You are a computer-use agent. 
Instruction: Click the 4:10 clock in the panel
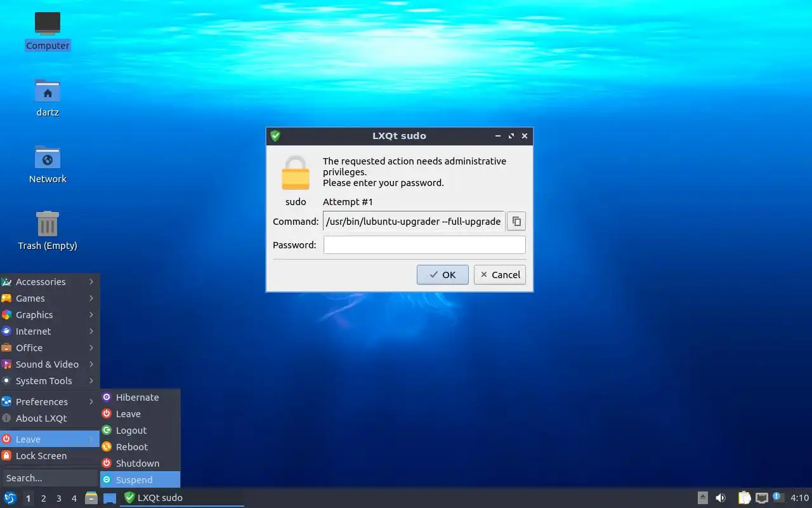click(x=799, y=498)
